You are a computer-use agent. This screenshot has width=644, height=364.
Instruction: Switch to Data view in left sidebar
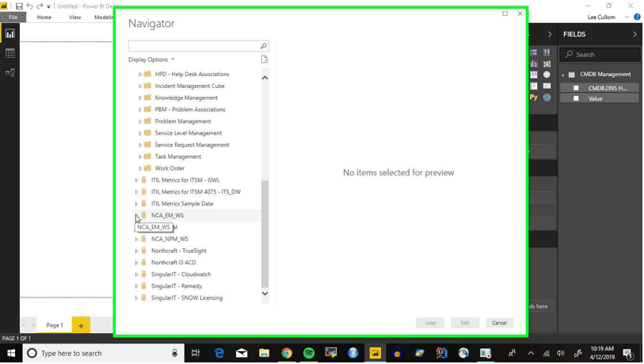coord(10,53)
